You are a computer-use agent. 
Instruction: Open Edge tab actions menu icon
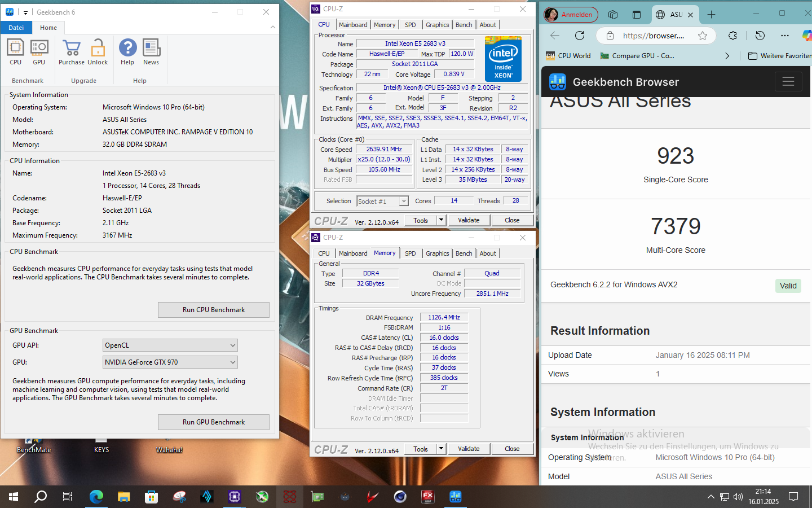[637, 15]
